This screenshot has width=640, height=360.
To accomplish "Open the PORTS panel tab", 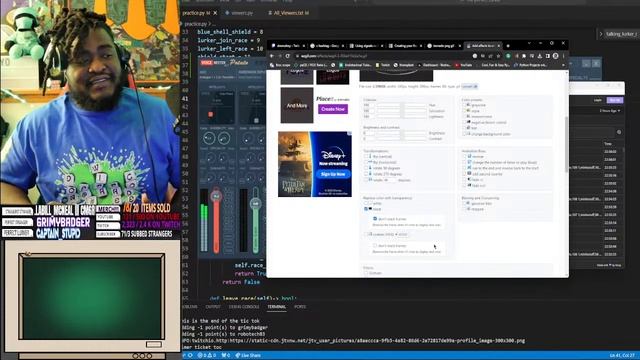I will [300, 307].
